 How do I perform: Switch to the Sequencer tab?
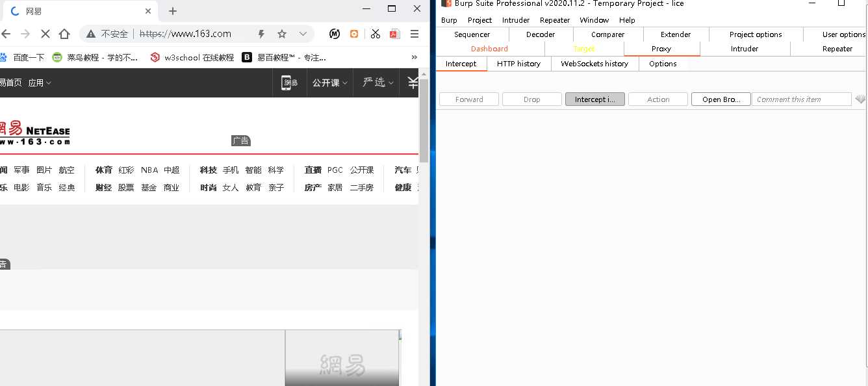click(472, 34)
